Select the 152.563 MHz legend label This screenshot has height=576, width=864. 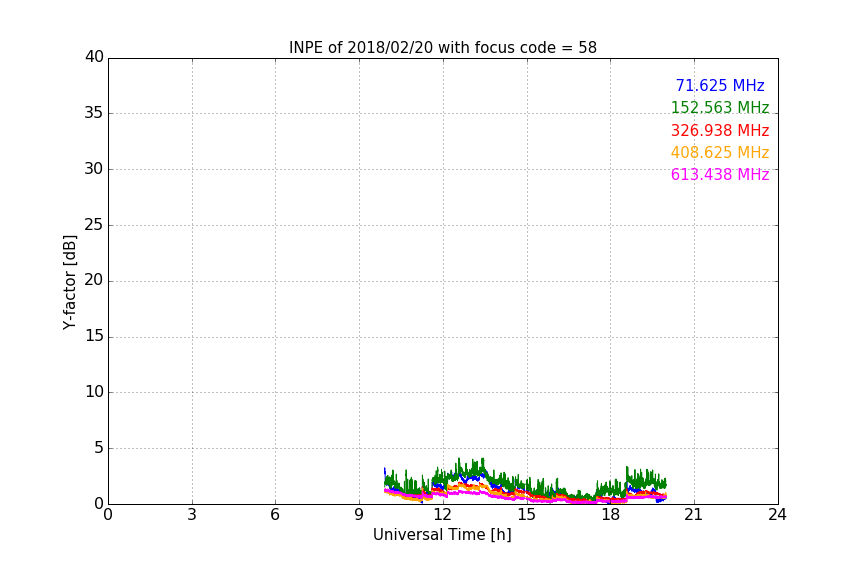click(x=720, y=107)
